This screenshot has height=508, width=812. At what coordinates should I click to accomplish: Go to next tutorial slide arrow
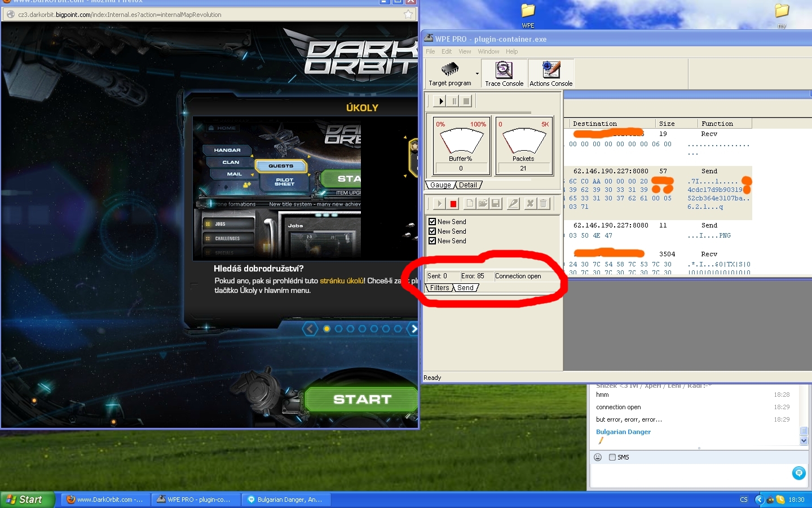pos(414,329)
